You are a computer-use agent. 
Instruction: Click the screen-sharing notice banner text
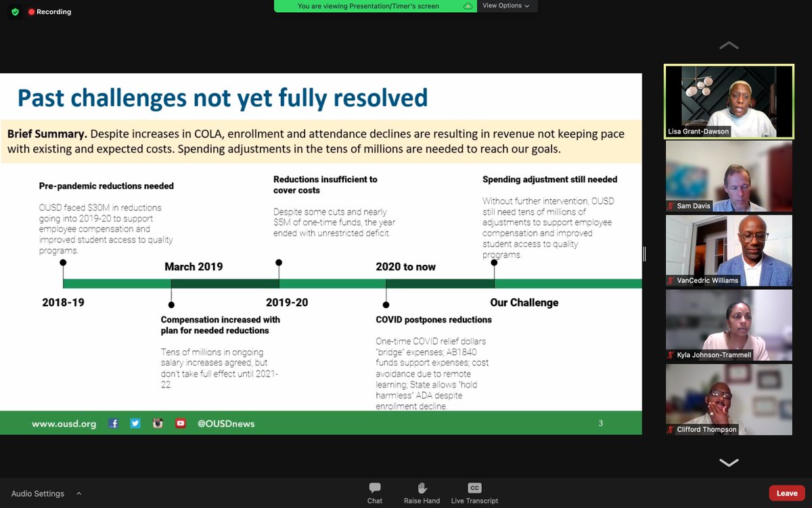pyautogui.click(x=368, y=6)
